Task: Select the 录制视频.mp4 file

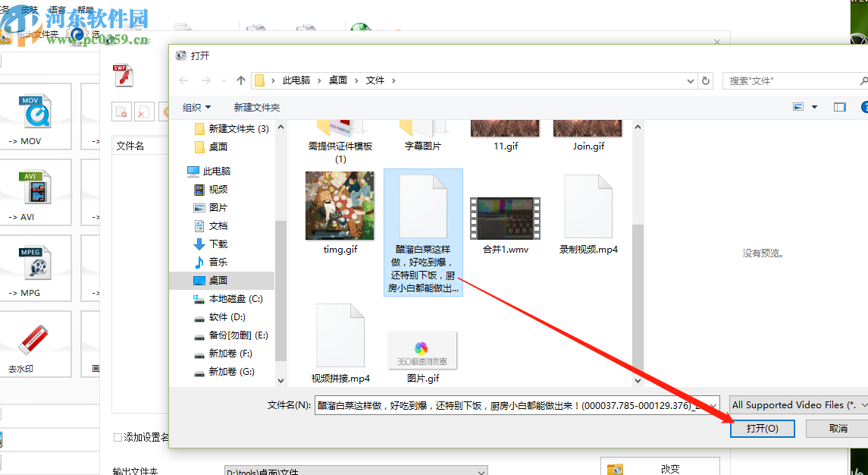Action: (588, 213)
